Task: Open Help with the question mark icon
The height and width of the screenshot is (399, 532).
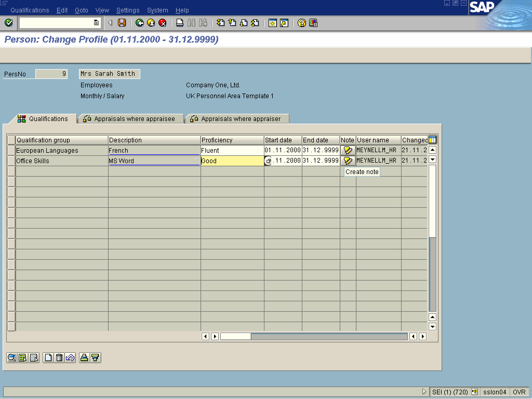Action: 302,23
